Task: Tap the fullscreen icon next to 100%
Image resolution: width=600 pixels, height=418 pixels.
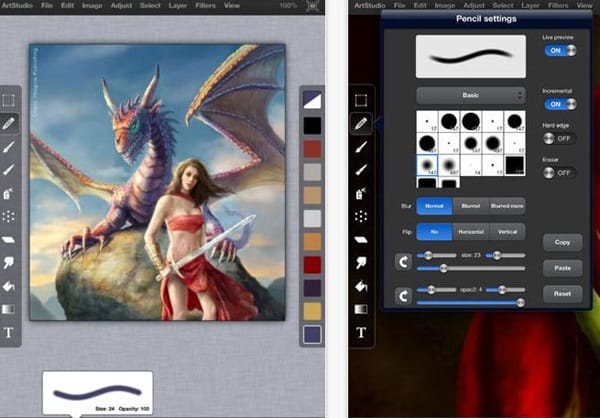Action: click(x=313, y=6)
